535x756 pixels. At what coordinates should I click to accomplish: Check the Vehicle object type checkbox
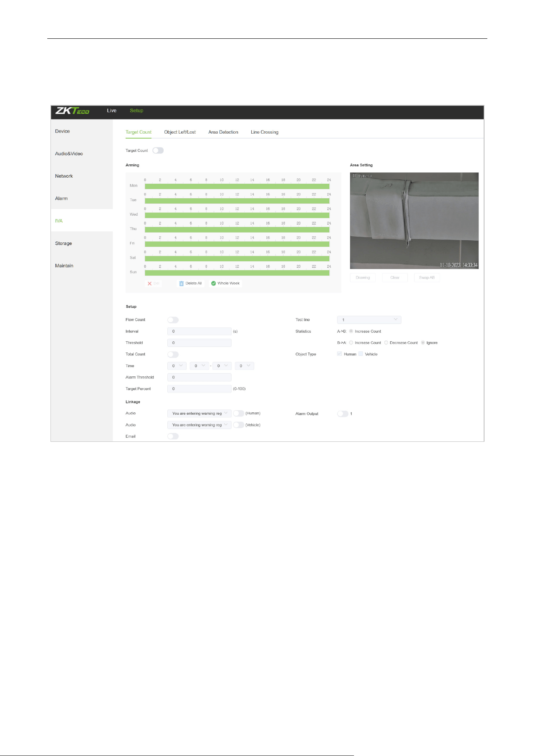point(361,354)
